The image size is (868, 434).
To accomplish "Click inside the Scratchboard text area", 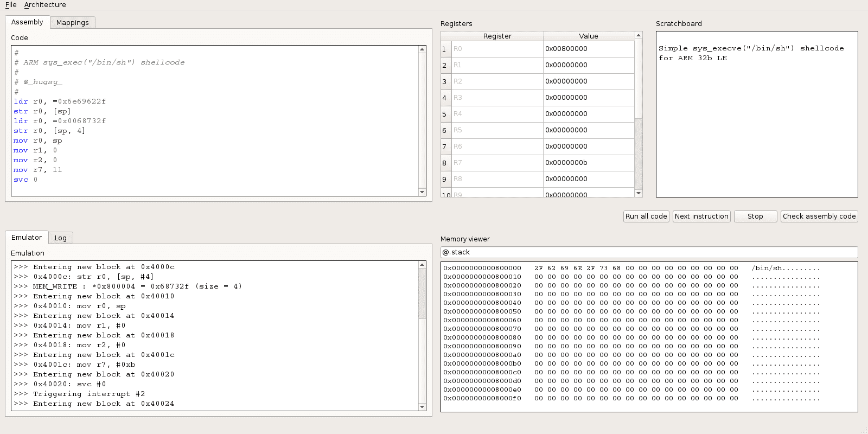I will (x=757, y=114).
